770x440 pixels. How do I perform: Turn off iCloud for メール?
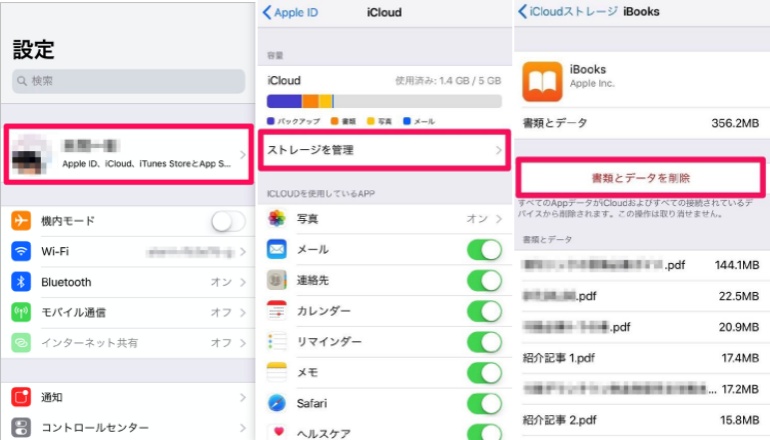[484, 249]
